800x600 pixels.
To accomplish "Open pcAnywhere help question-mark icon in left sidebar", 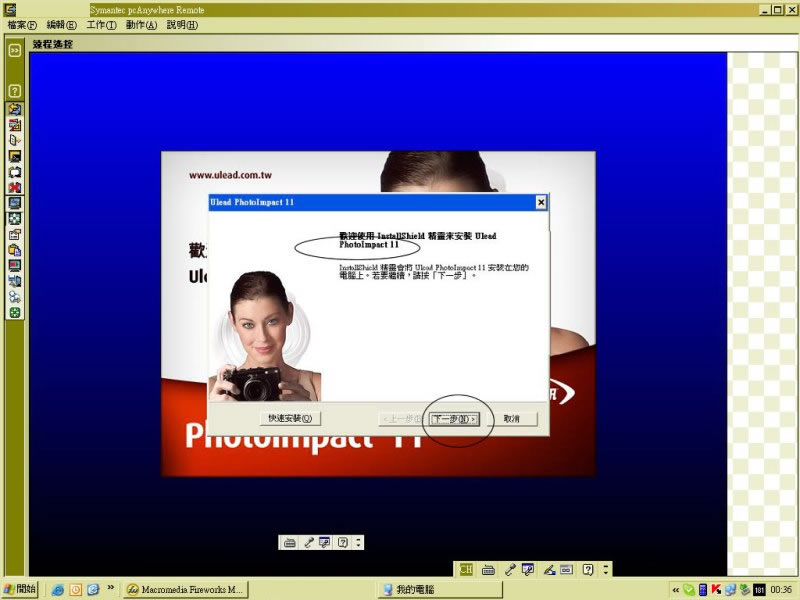I will point(14,91).
